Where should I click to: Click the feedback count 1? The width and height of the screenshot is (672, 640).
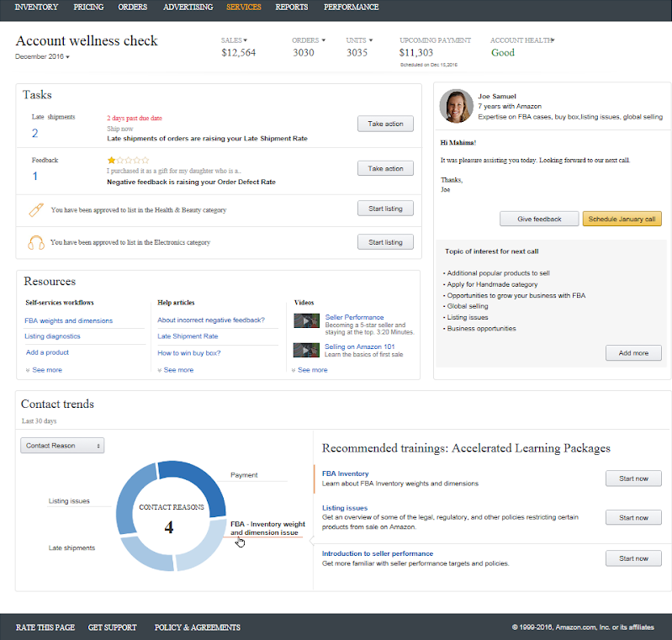tap(34, 176)
